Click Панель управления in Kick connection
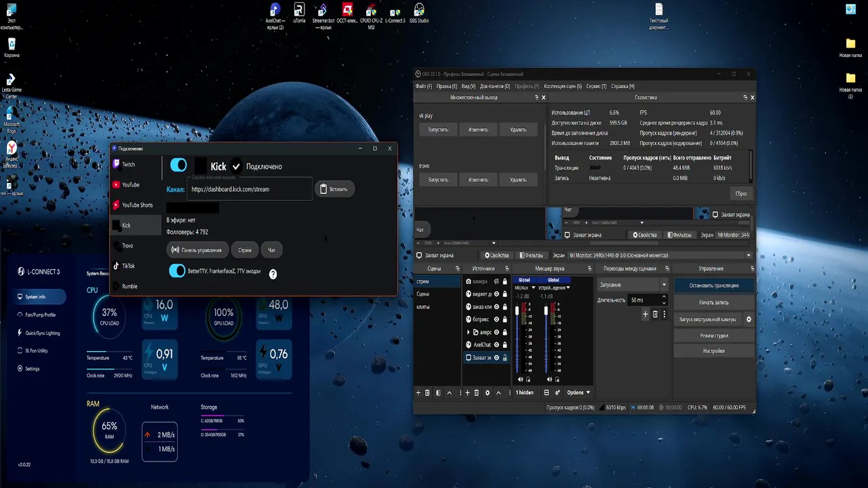Viewport: 868px width, 488px height. [197, 250]
